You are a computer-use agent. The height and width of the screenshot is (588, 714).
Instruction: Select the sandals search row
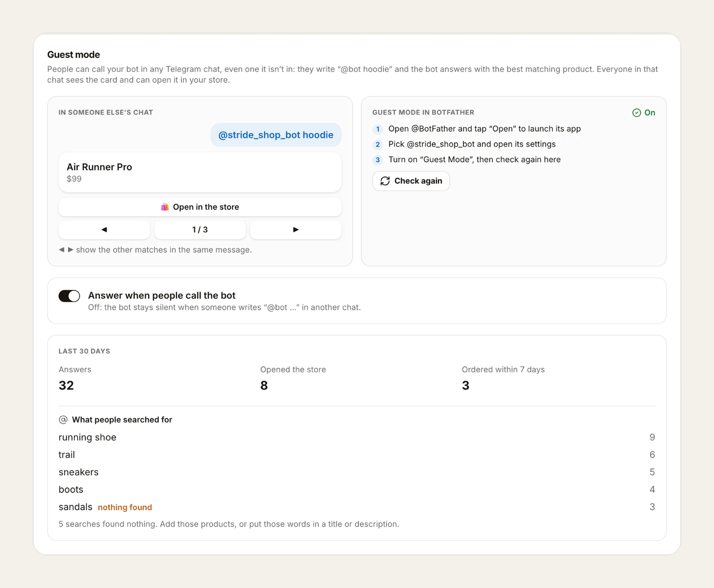coord(357,507)
